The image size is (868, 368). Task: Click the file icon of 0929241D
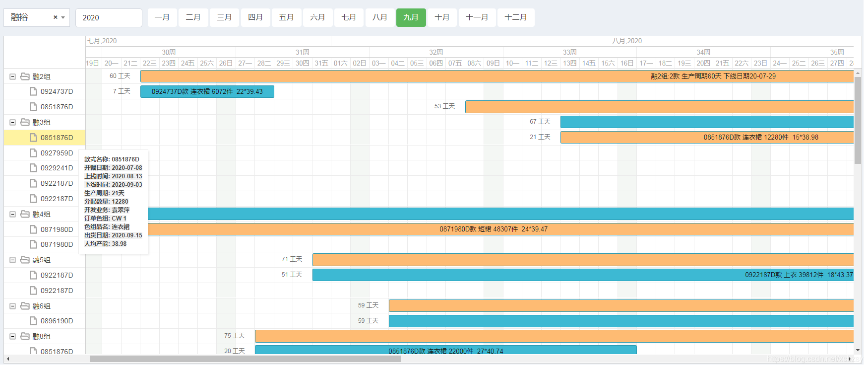pos(34,168)
